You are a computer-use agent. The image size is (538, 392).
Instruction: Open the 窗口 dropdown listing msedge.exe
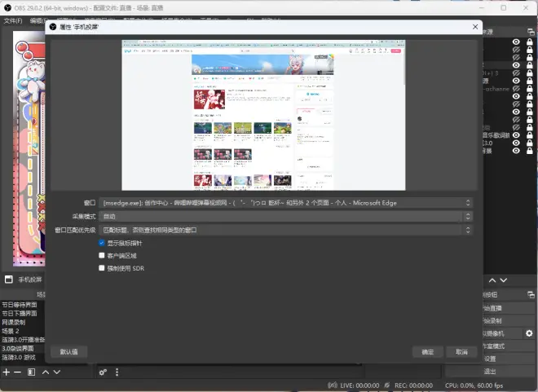286,203
